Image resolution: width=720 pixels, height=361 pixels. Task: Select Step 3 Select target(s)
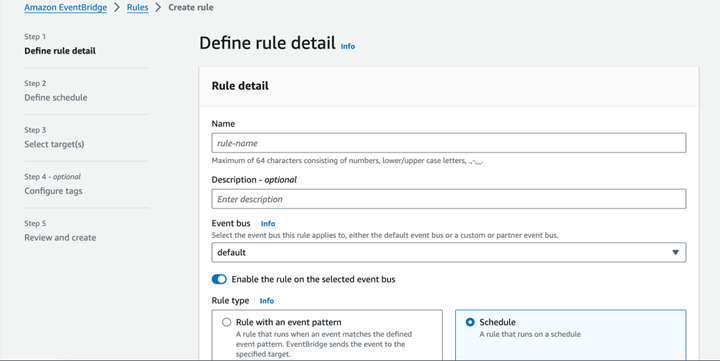[54, 144]
